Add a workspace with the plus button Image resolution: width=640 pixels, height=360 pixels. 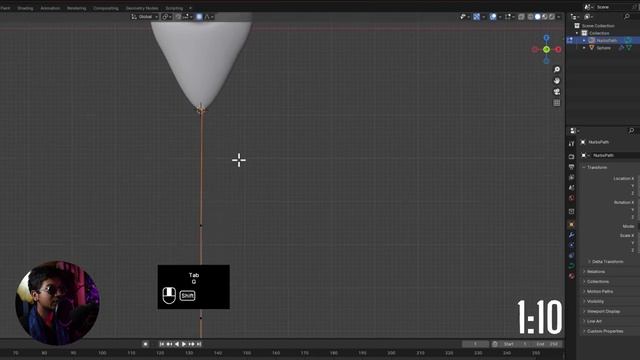pos(190,8)
